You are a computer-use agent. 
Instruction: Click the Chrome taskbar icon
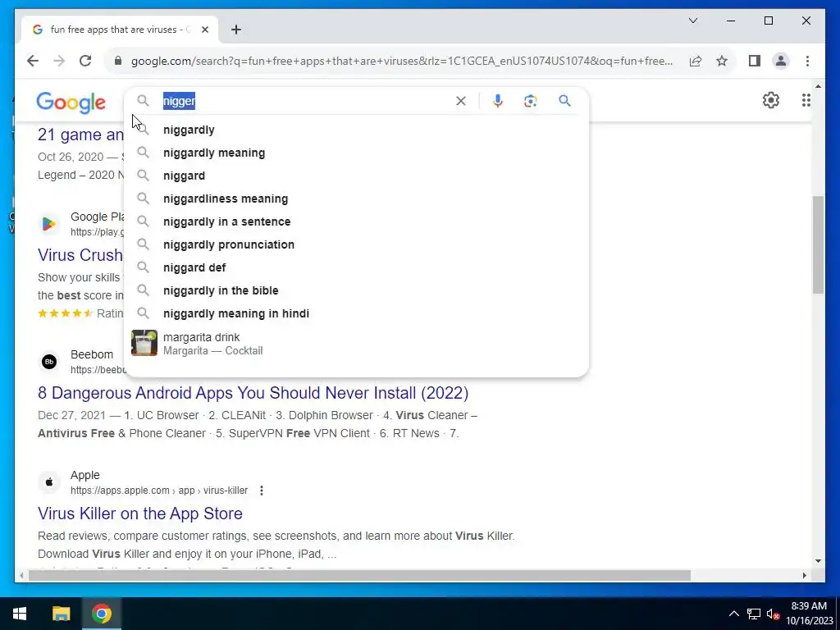tap(102, 614)
